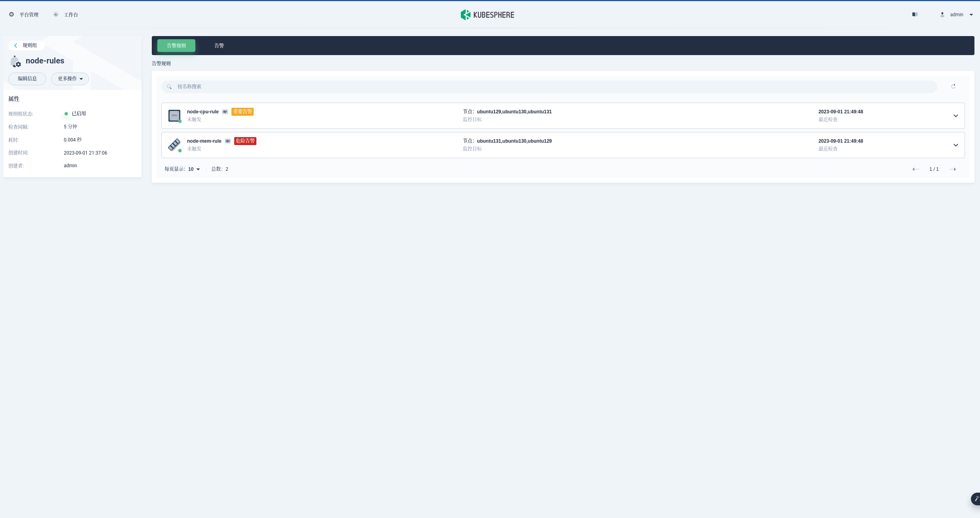The height and width of the screenshot is (518, 980).
Task: Click the node-cpu-rule CPU icon
Action: [x=174, y=116]
